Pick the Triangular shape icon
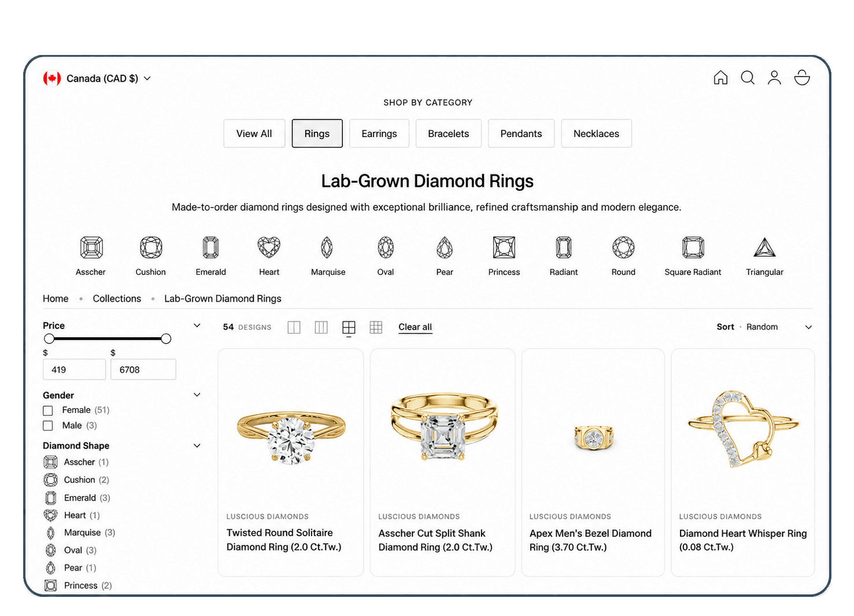Screen dimensions: 854x616 (765, 248)
